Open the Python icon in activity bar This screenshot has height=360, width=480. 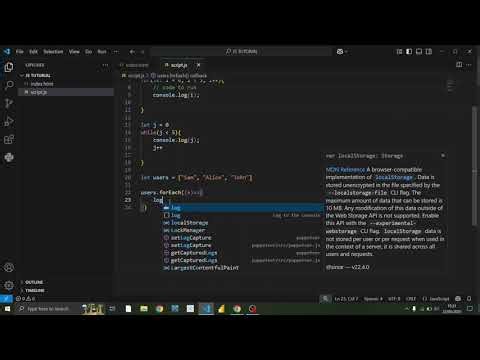[x=9, y=157]
